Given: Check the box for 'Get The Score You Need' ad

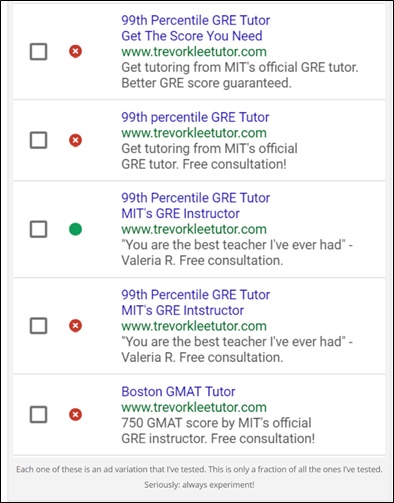Looking at the screenshot, I should coord(38,52).
